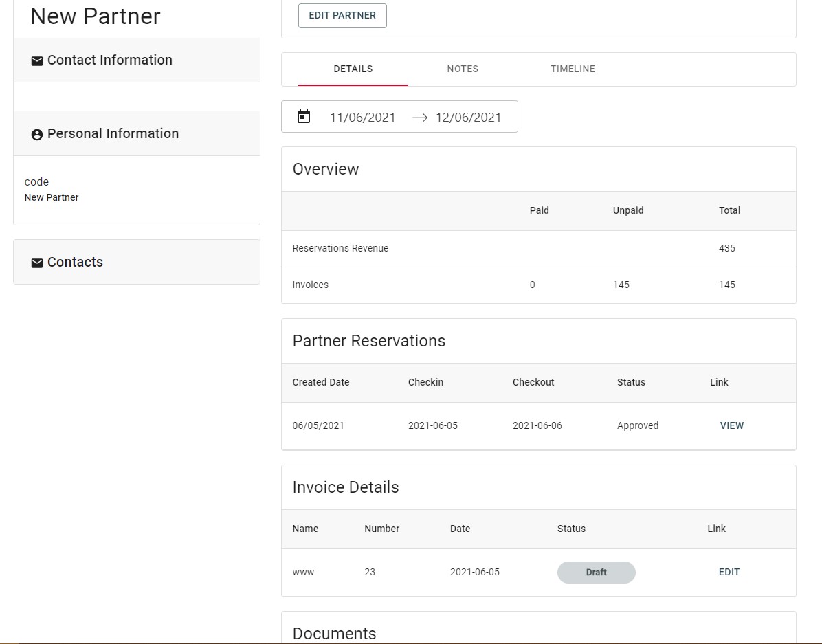This screenshot has width=822, height=644.
Task: Click the envelope icon beside Contacts
Action: pos(37,263)
